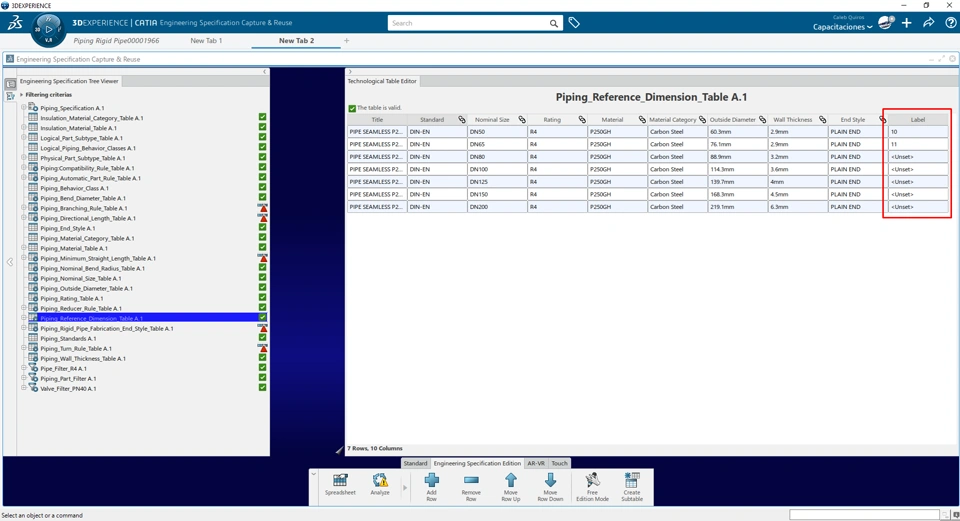Click status check for Valve_Filter_PN40 A.1
The height and width of the screenshot is (521, 960).
pyautogui.click(x=262, y=388)
